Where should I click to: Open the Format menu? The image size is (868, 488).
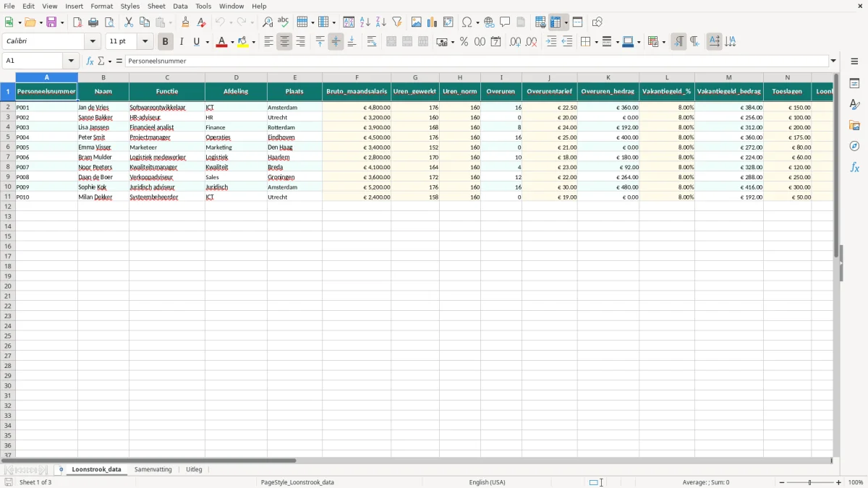point(101,6)
